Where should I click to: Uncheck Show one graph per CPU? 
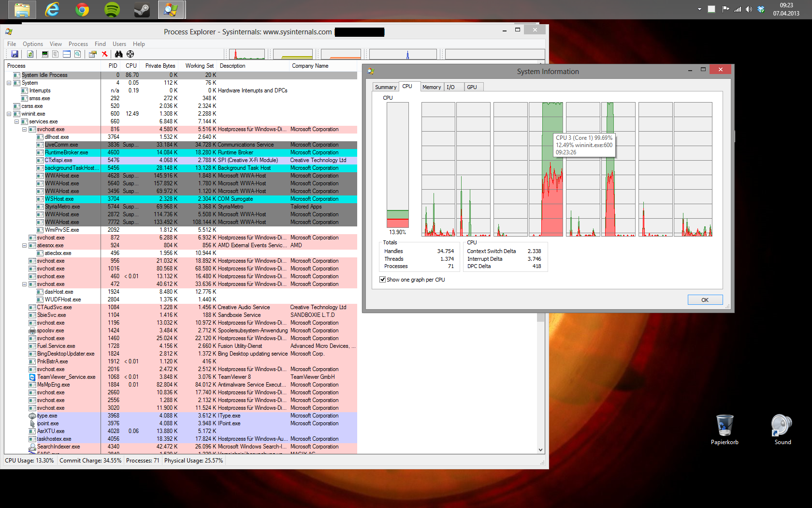(x=383, y=280)
